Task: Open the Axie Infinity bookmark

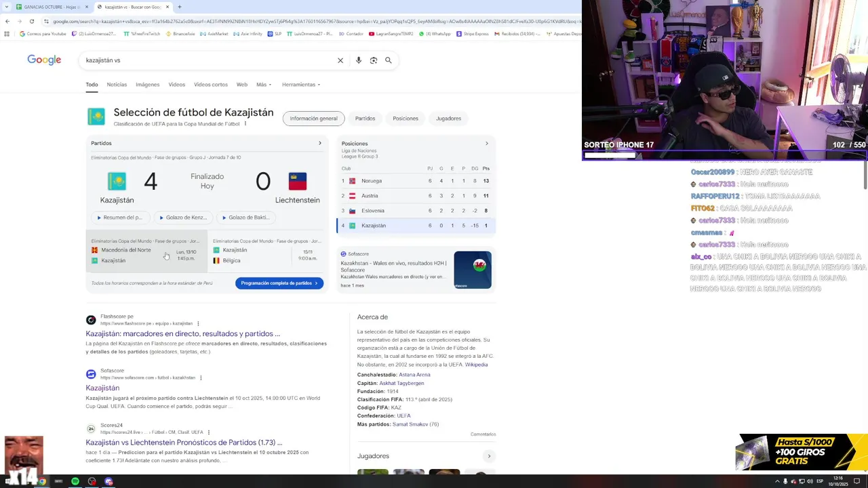Action: 247,33
